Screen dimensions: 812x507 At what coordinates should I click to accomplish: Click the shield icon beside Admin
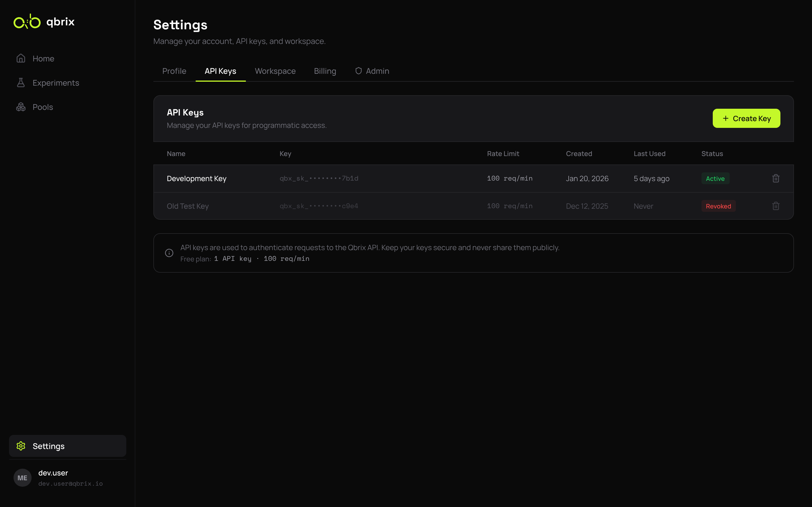click(358, 71)
